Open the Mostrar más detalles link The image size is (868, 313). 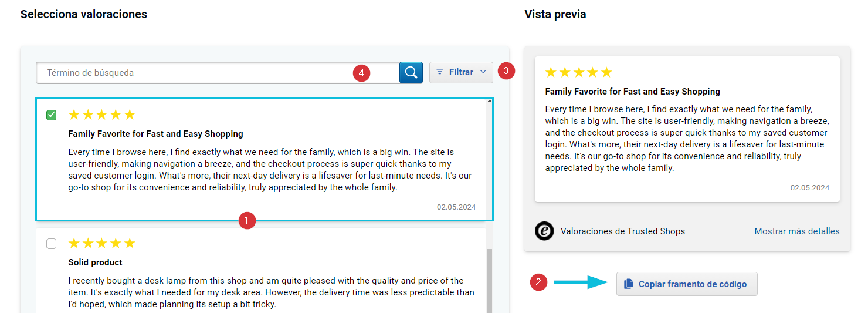[797, 231]
